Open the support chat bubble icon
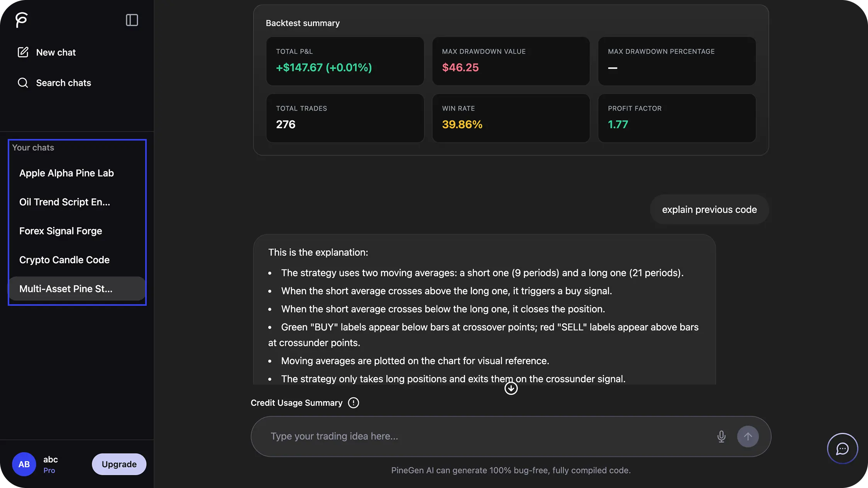 pyautogui.click(x=842, y=449)
